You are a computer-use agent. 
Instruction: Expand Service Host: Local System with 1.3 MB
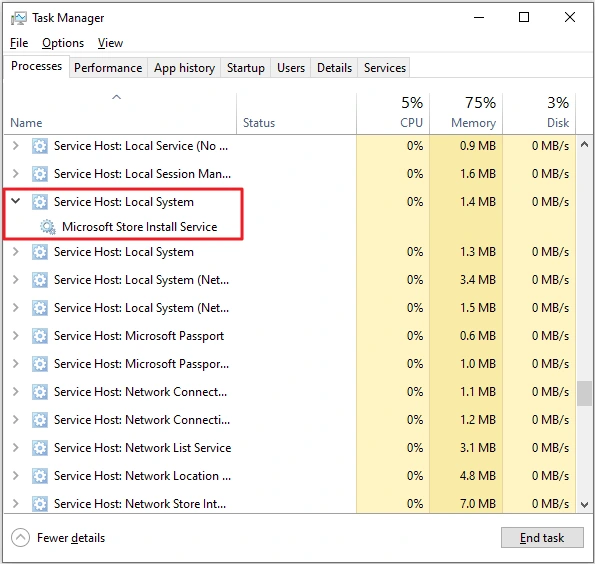16,252
